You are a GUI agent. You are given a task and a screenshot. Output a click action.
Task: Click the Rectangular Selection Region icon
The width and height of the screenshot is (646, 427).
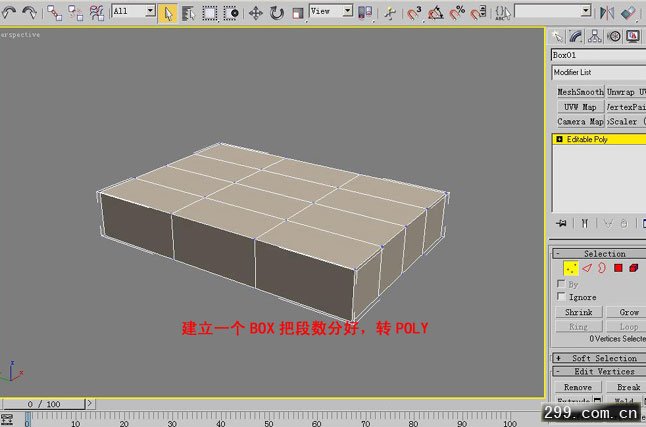click(210, 13)
